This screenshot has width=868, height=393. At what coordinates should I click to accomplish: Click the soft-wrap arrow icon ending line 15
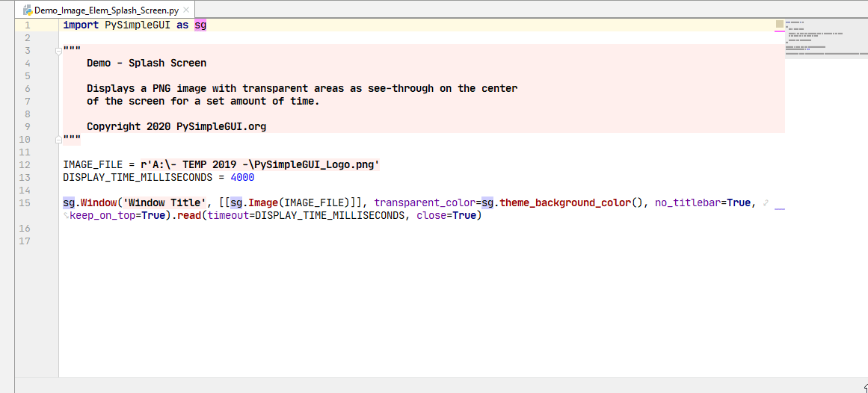(x=766, y=203)
